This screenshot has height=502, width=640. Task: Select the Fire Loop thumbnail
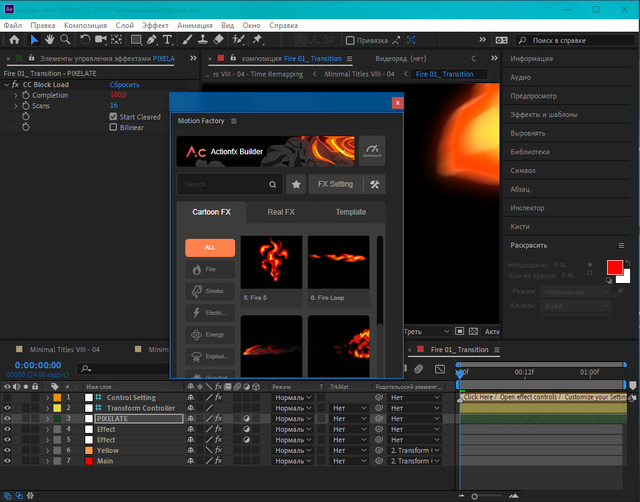point(338,264)
